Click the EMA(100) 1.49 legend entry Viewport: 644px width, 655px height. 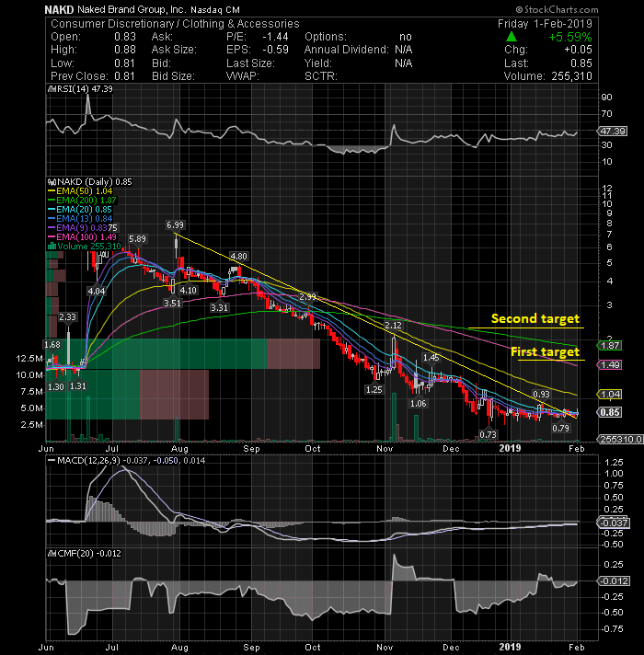click(x=82, y=237)
